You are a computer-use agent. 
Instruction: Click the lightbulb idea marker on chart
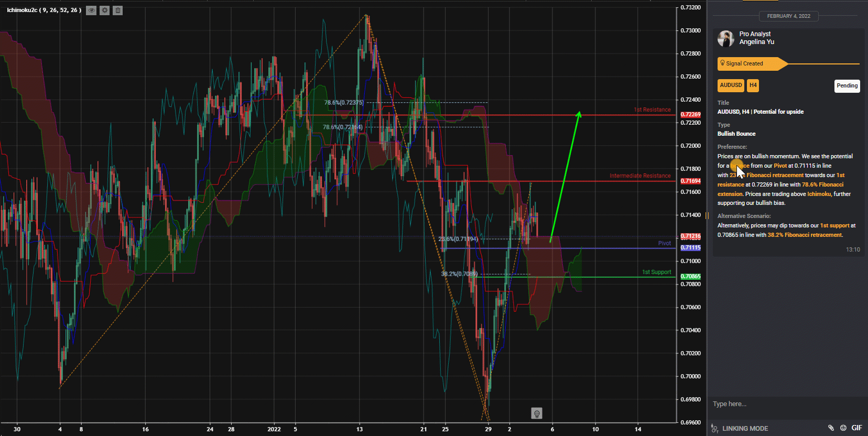[x=537, y=414]
